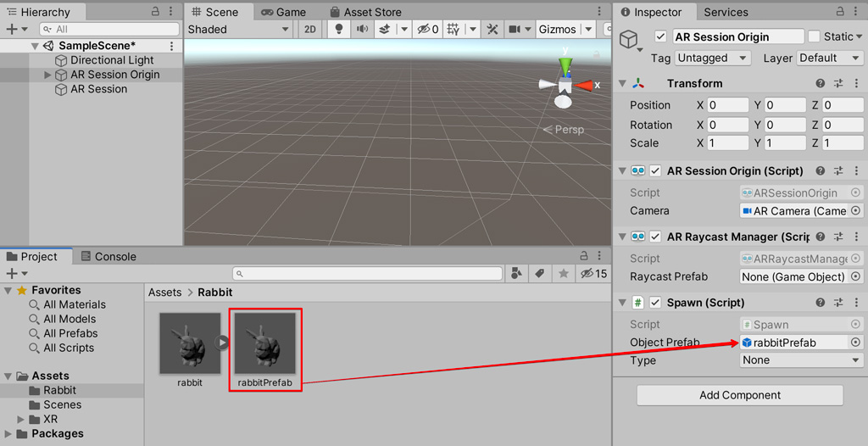This screenshot has height=446, width=868.
Task: Open Object Prefab object picker circle
Action: point(856,343)
